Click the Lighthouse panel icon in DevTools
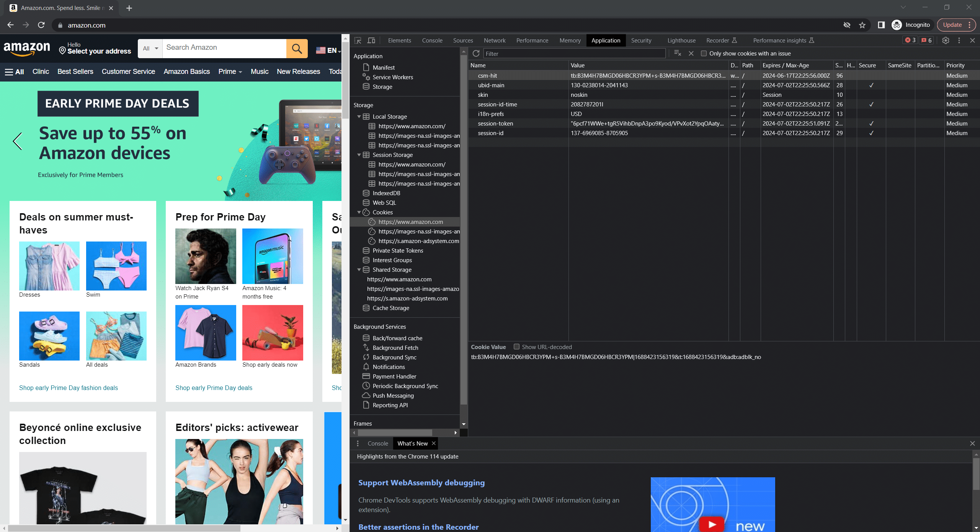 681,40
